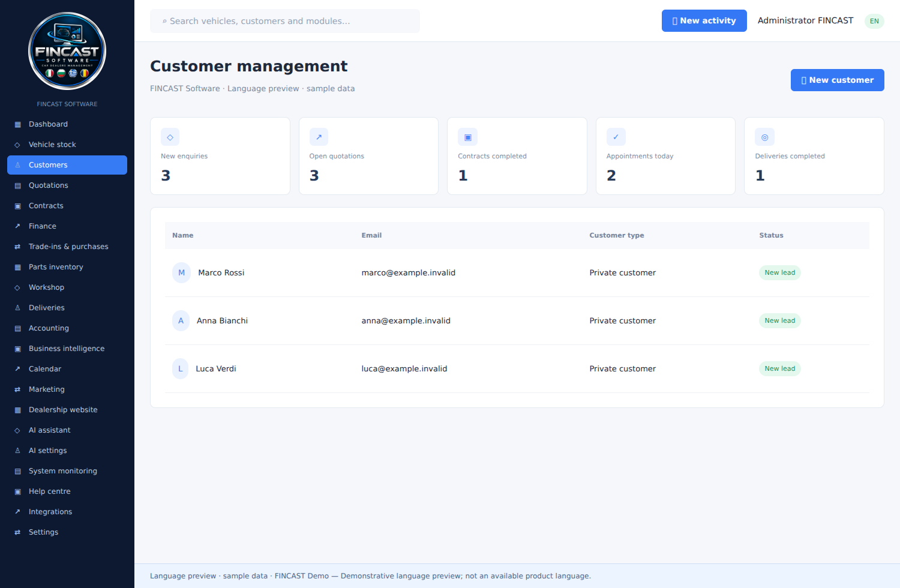
Task: Go to the Contracts section
Action: coord(67,206)
